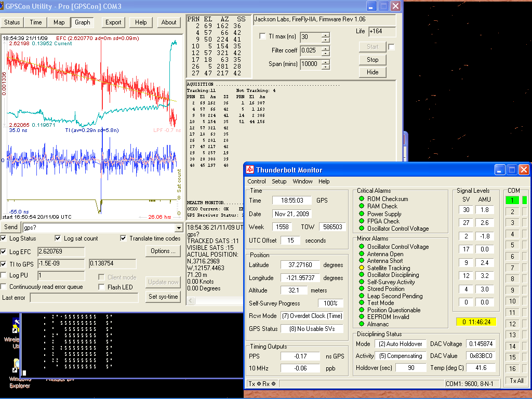Viewport: 532px width, 399px height.
Task: Raise Filter coeff using the up arrow
Action: coord(325,48)
